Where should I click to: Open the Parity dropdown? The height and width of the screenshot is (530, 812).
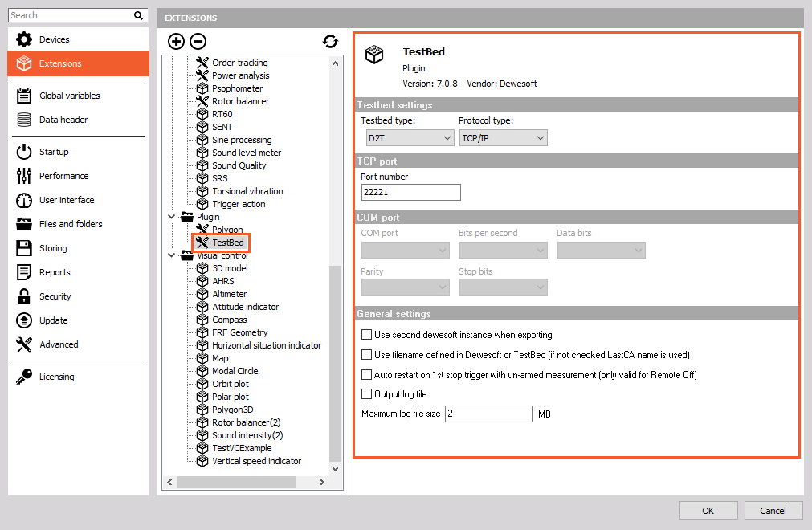406,287
